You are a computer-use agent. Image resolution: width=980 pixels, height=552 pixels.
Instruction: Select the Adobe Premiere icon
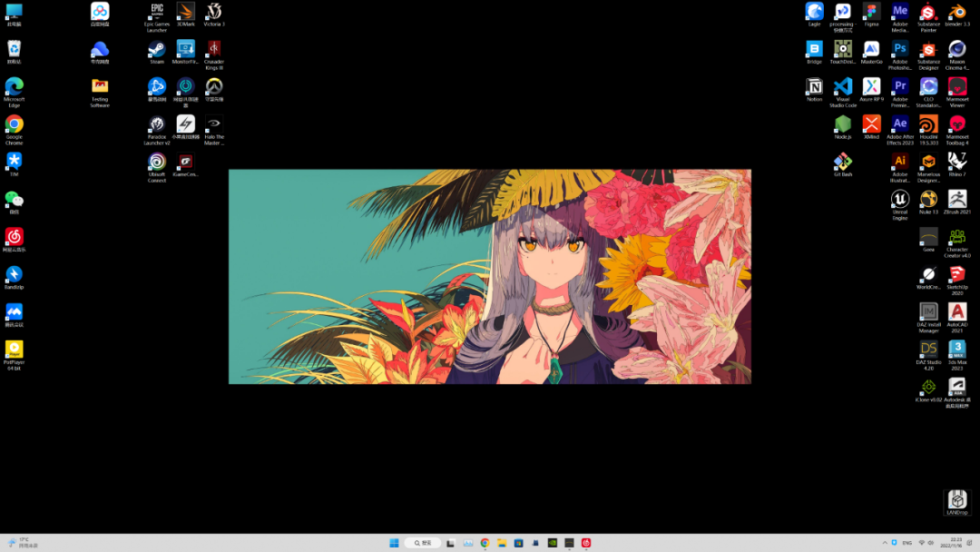[x=900, y=93]
